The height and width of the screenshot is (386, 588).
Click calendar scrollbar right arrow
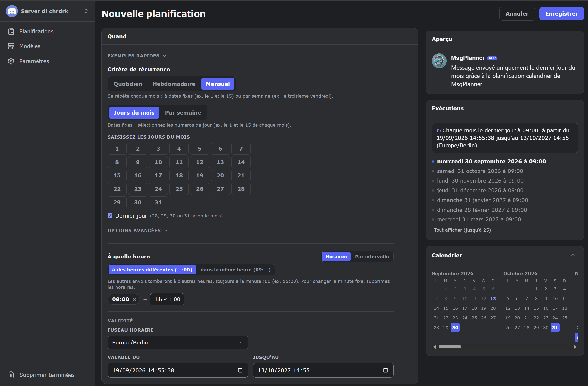(x=575, y=347)
